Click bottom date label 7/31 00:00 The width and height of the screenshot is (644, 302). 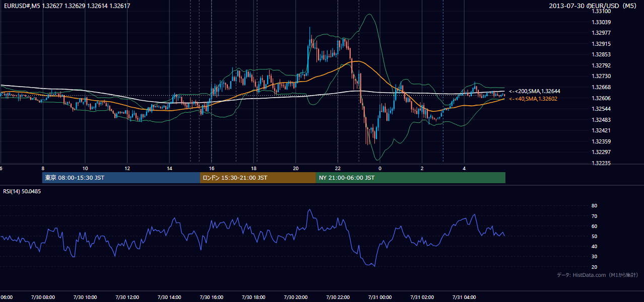coord(380,297)
